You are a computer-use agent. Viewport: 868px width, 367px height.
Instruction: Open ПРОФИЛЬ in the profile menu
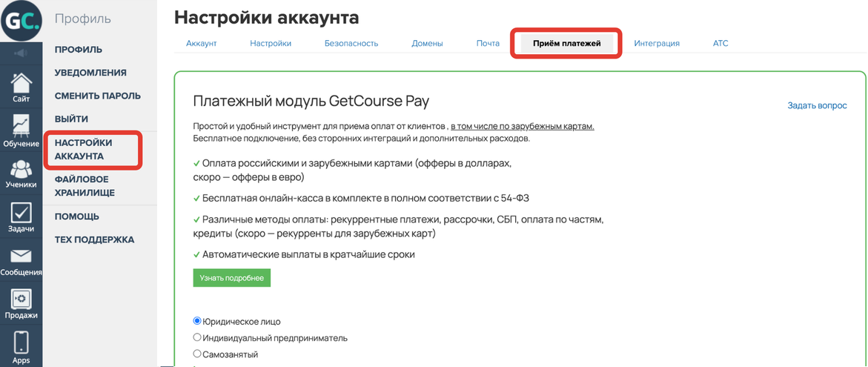[79, 50]
